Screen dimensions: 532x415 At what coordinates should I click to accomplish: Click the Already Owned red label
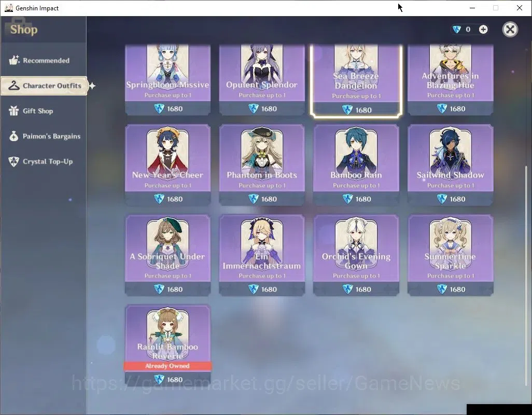coord(167,366)
